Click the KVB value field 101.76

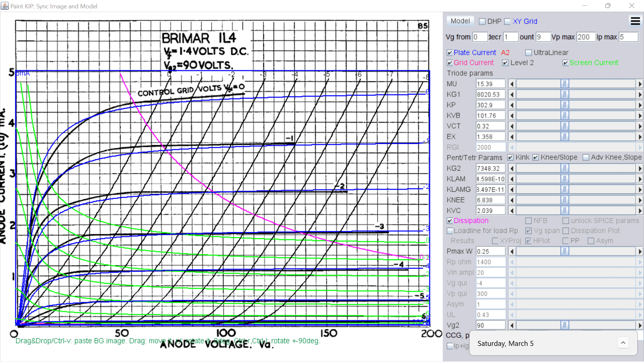491,116
